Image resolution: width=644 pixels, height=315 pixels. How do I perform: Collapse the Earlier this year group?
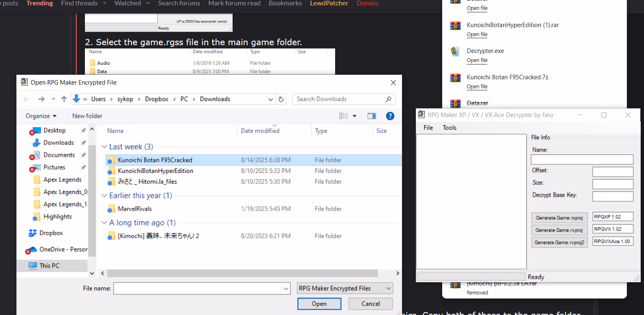coord(104,195)
